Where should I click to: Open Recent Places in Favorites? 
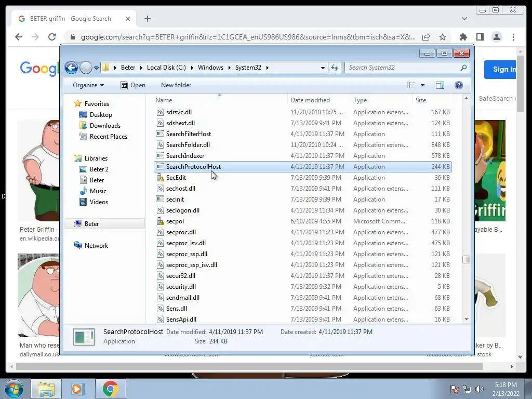[x=108, y=137]
